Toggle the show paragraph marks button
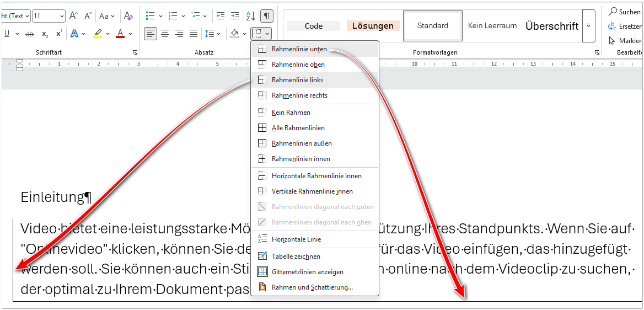The height and width of the screenshot is (310, 644). (x=267, y=16)
